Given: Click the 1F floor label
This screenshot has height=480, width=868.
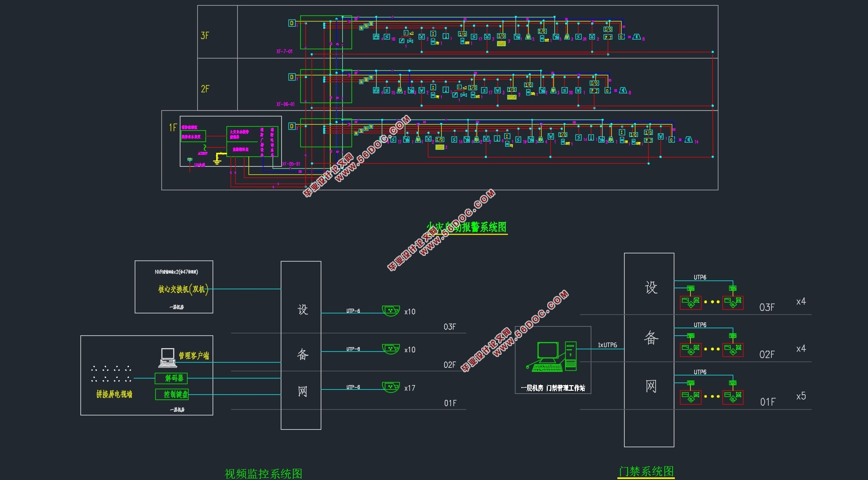Looking at the screenshot, I should click(x=173, y=127).
